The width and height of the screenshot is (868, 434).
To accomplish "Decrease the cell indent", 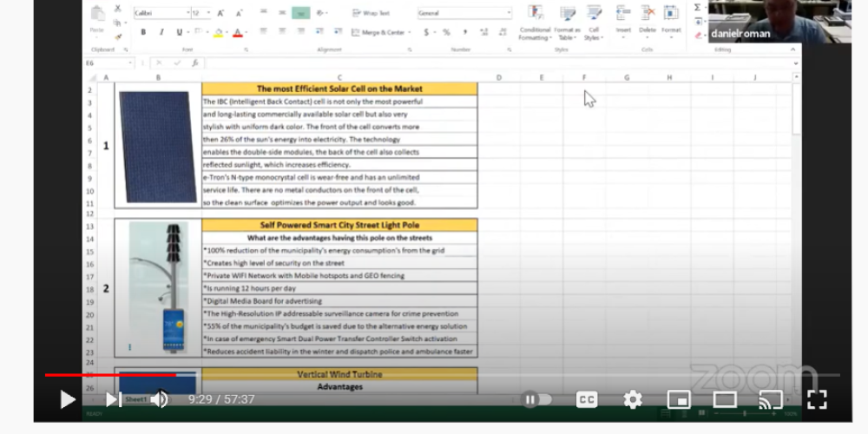I will tap(319, 32).
